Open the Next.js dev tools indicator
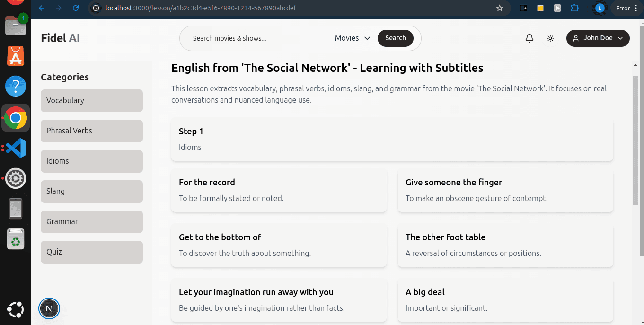 [x=49, y=309]
